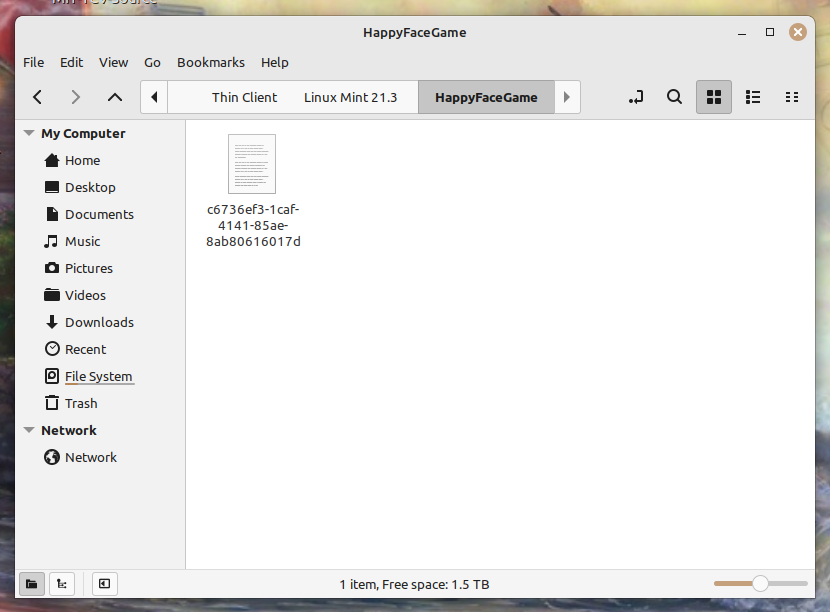Adjust the zoom level slider
The height and width of the screenshot is (612, 830).
tap(760, 583)
